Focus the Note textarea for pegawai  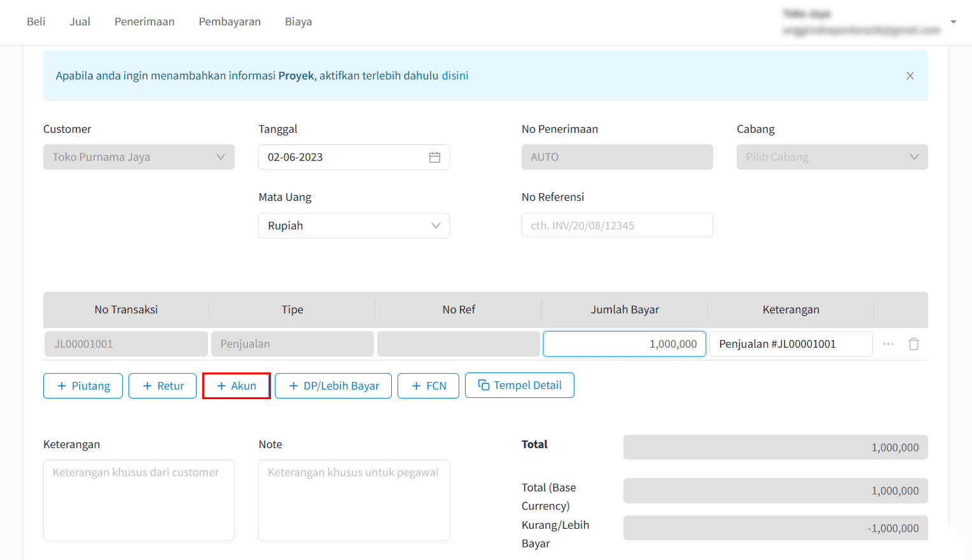tap(354, 500)
